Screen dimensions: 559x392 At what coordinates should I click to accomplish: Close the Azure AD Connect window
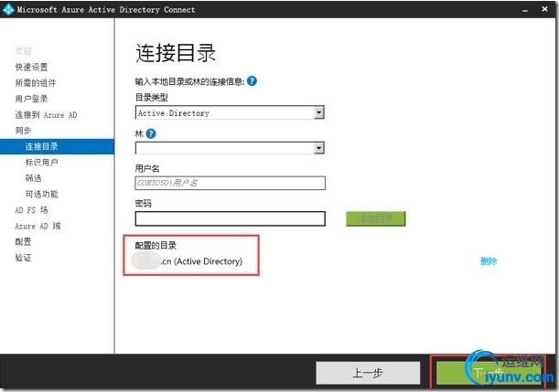pos(544,9)
